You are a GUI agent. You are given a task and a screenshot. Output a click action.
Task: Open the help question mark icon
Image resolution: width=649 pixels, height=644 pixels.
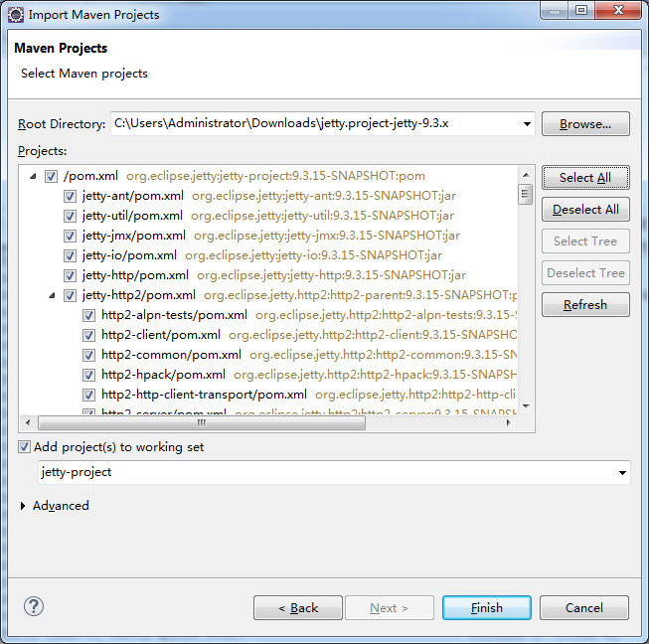point(34,607)
